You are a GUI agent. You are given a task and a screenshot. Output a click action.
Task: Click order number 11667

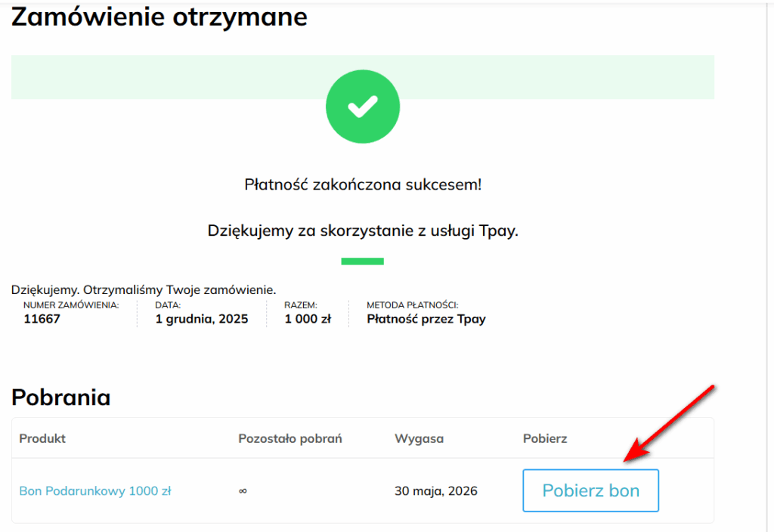pyautogui.click(x=42, y=319)
